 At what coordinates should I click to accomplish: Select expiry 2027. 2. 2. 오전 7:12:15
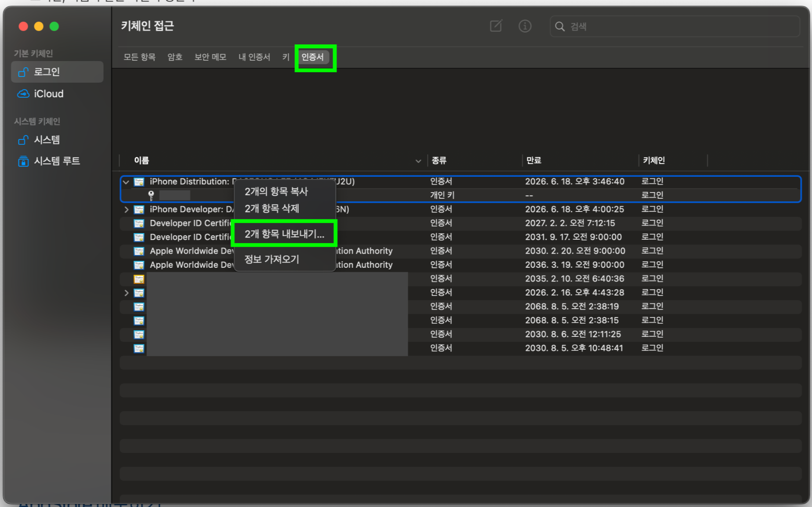(570, 223)
